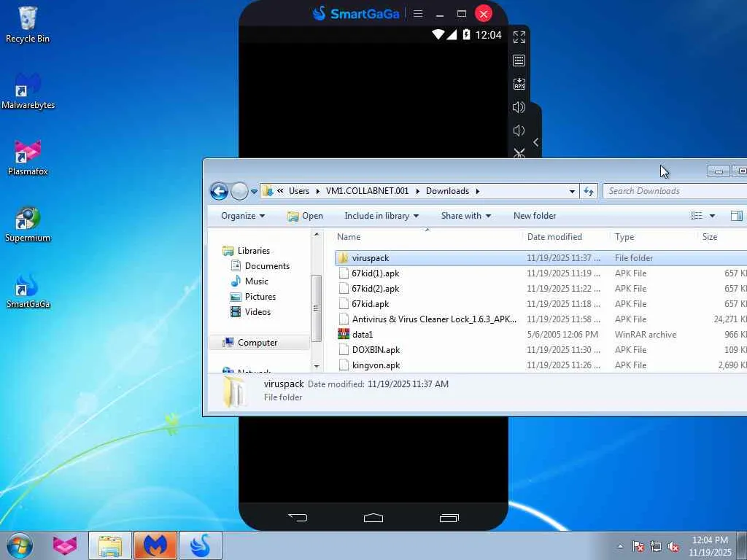The image size is (747, 560).
Task: Tap the Android recent apps button
Action: point(449,518)
